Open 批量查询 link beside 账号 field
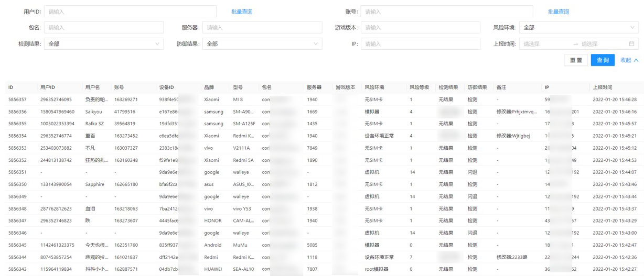 (558, 12)
